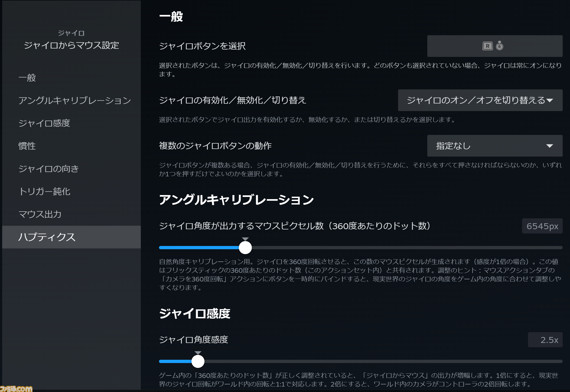Click the R bumper icon in gyro button selector
This screenshot has width=570, height=392.
click(487, 46)
